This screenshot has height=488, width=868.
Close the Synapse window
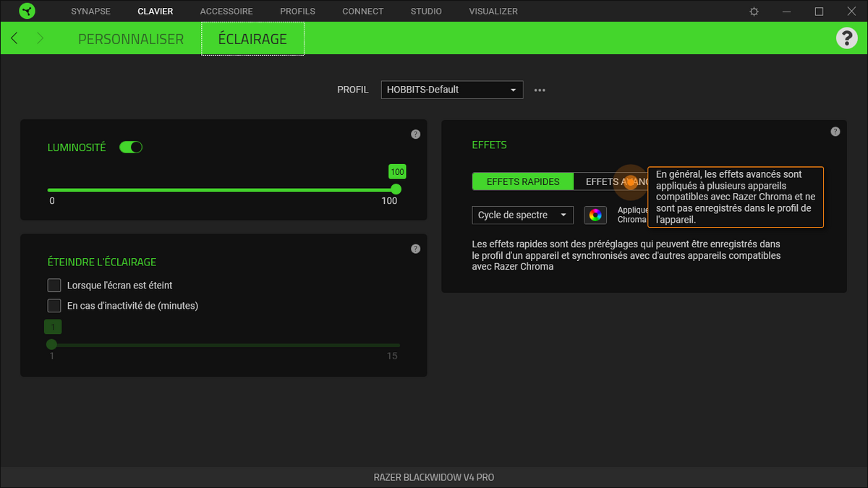[851, 12]
